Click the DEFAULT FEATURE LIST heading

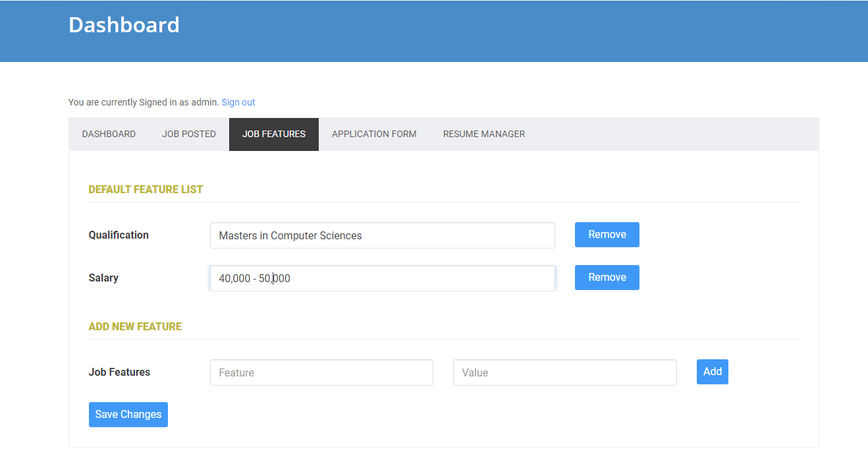146,189
